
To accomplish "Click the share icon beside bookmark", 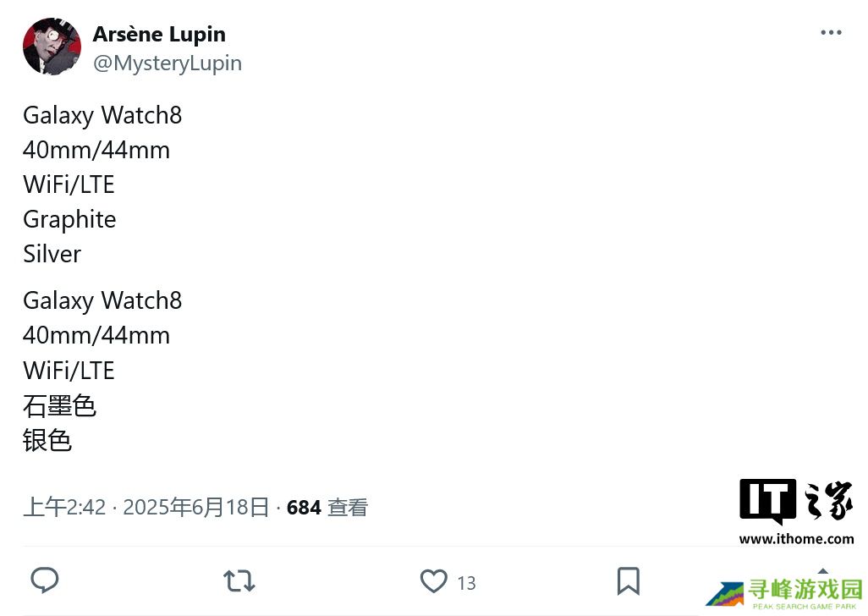I will point(822,573).
